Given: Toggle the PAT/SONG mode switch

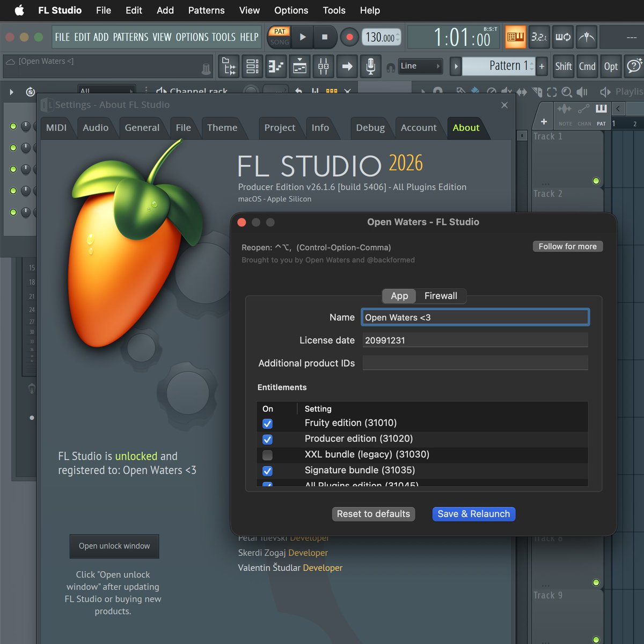Looking at the screenshot, I should tap(279, 36).
